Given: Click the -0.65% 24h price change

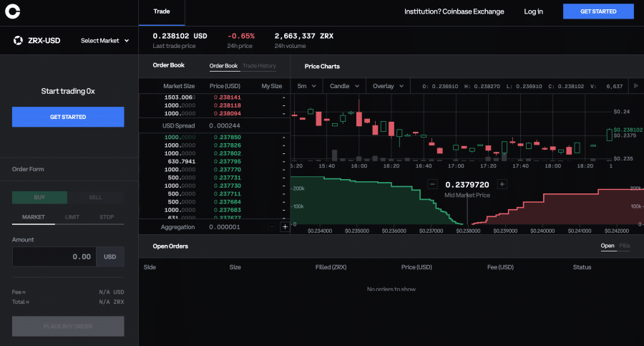Looking at the screenshot, I should (240, 37).
